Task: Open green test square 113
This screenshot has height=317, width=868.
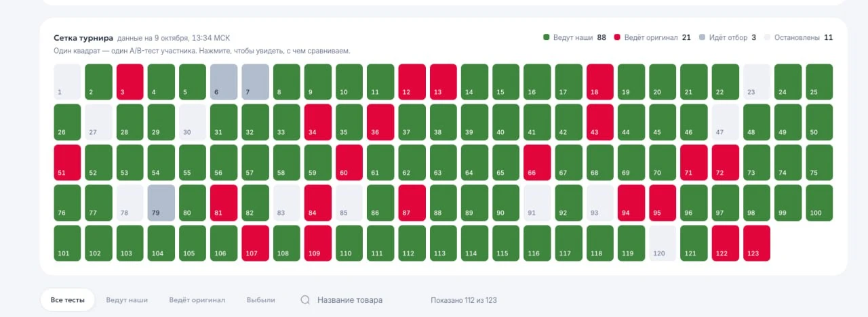Action: [x=443, y=243]
